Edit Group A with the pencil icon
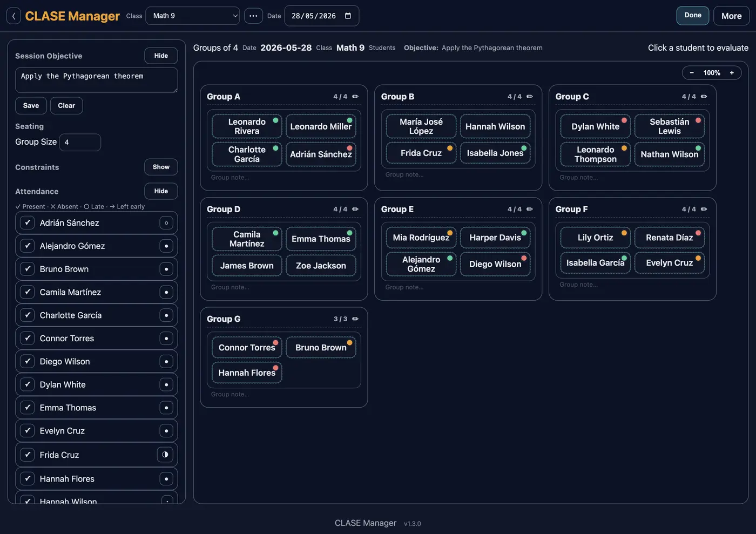This screenshot has width=756, height=534. 355,97
